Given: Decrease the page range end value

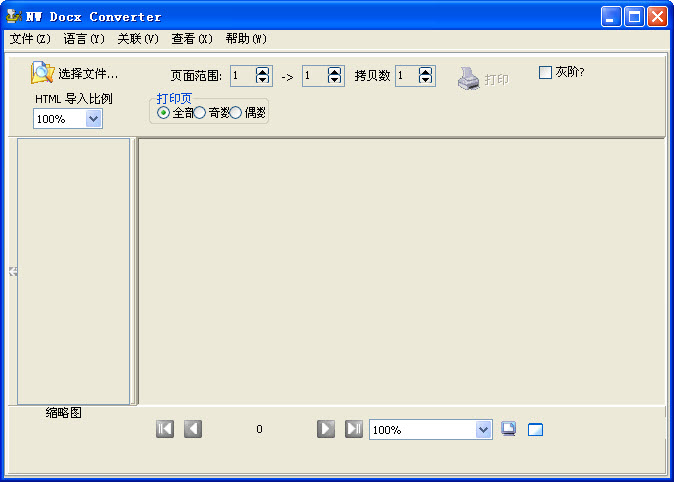Looking at the screenshot, I should [334, 80].
